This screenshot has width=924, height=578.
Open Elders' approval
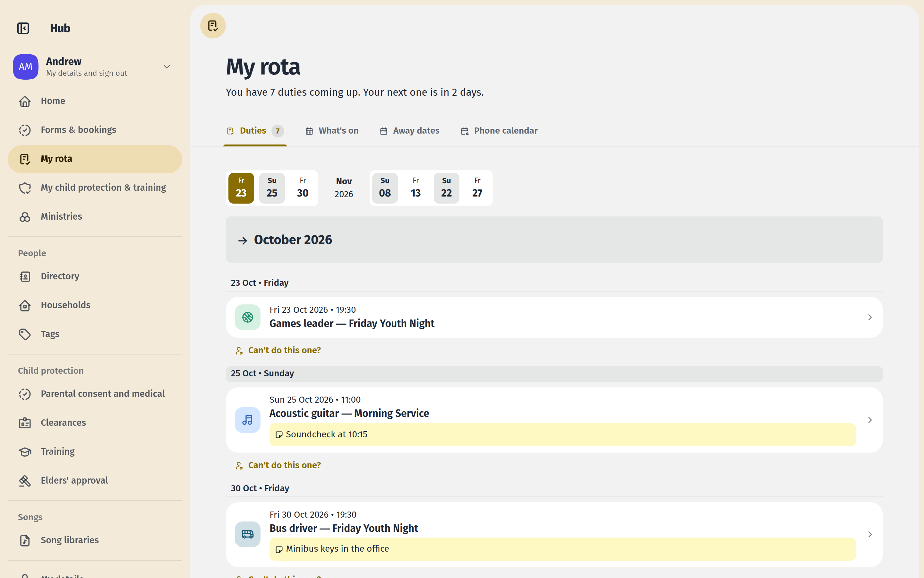click(x=95, y=480)
